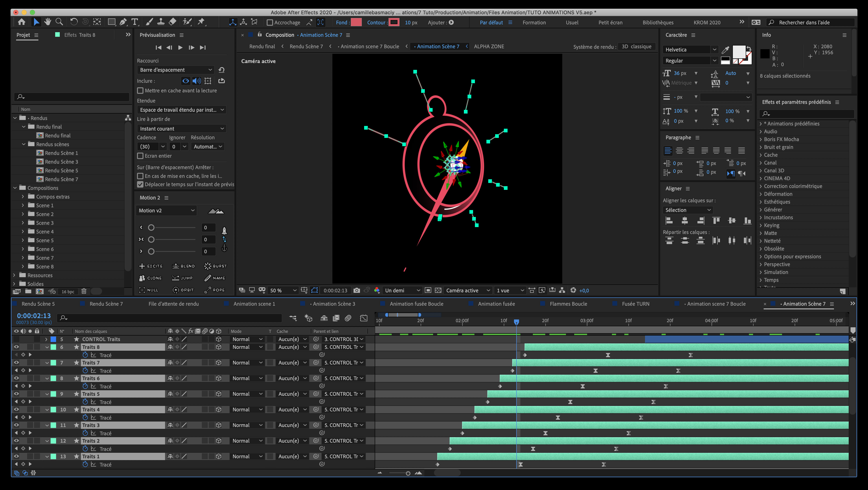Select the Rotation tool
The image size is (868, 490).
pyautogui.click(x=74, y=22)
